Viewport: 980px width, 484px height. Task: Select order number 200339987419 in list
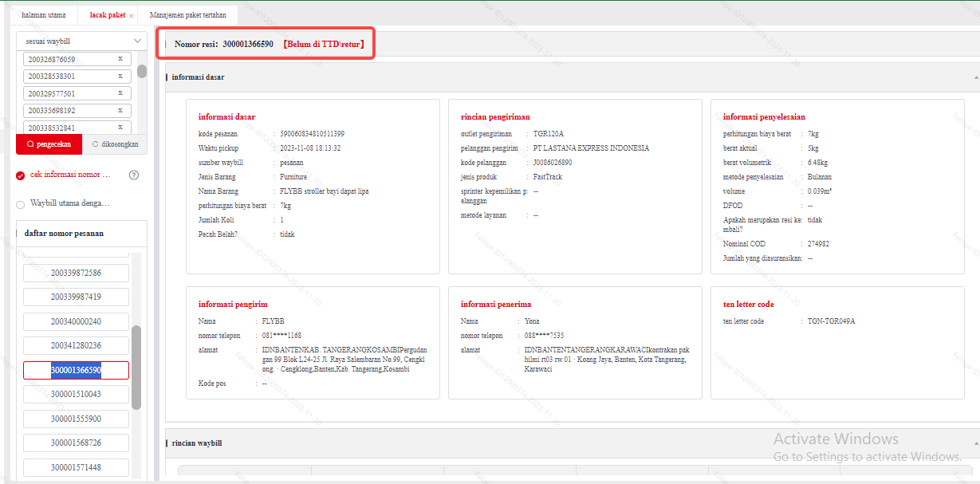click(76, 297)
